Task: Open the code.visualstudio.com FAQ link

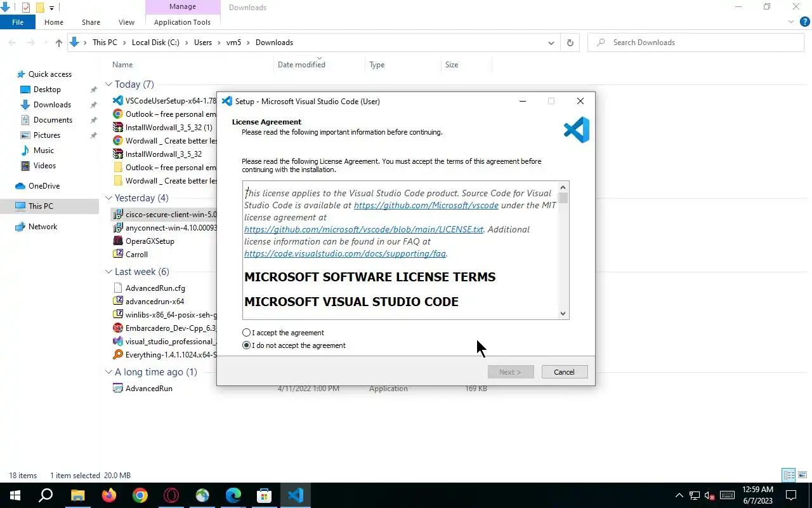Action: tap(345, 253)
